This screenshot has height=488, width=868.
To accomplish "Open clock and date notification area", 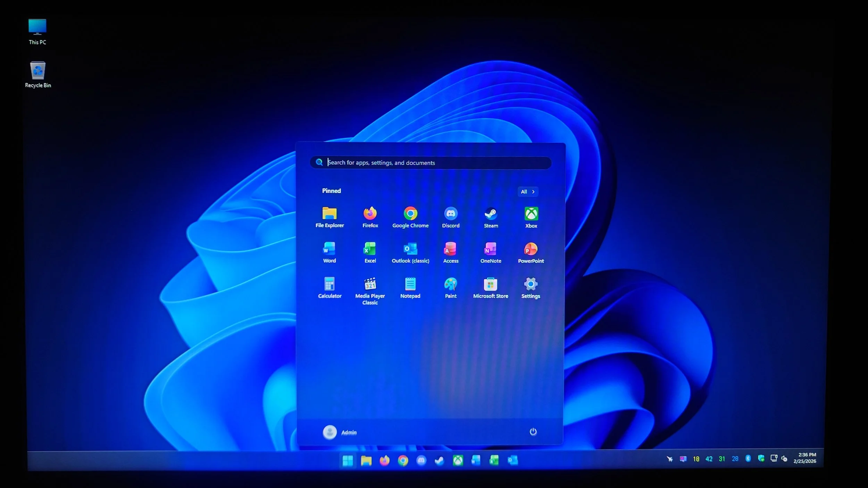I will coord(805,458).
